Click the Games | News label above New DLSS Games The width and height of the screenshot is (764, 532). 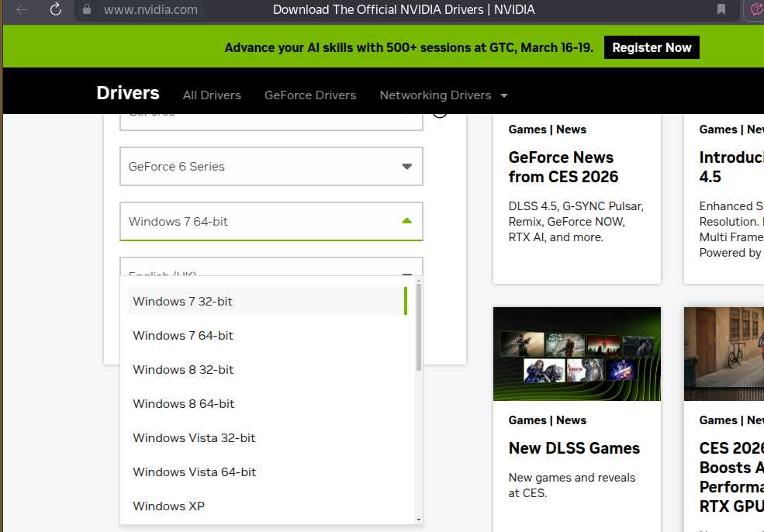547,420
